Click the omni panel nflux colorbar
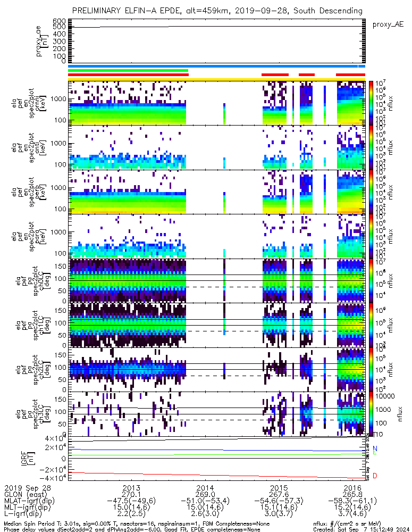This screenshot has width=412, height=532. coord(371,104)
